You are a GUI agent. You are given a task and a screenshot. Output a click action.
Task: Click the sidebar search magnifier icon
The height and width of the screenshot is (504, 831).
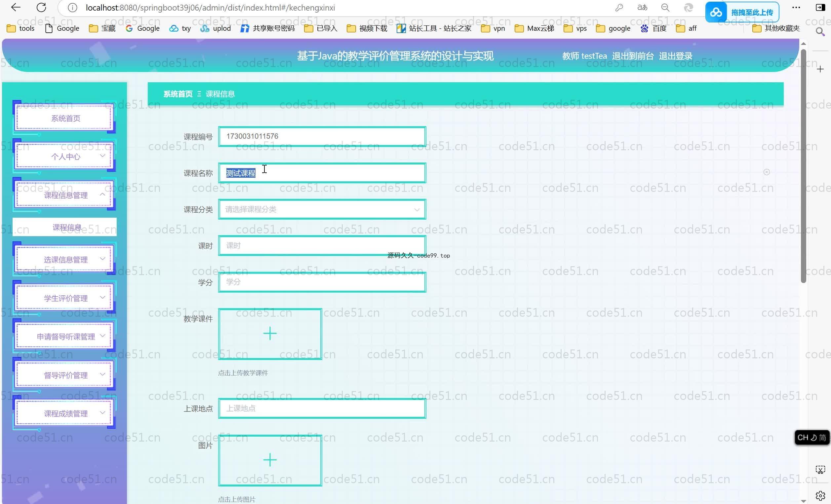click(820, 32)
